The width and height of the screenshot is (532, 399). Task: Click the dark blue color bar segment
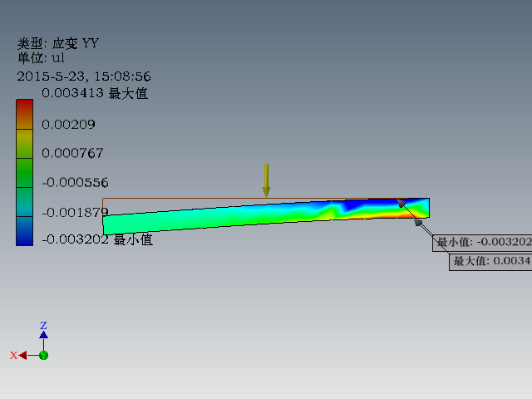click(24, 231)
